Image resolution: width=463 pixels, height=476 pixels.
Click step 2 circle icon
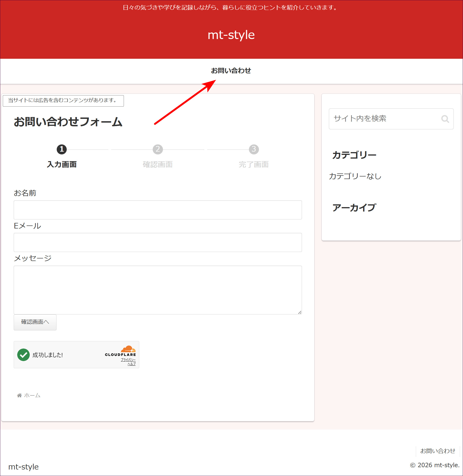point(158,149)
